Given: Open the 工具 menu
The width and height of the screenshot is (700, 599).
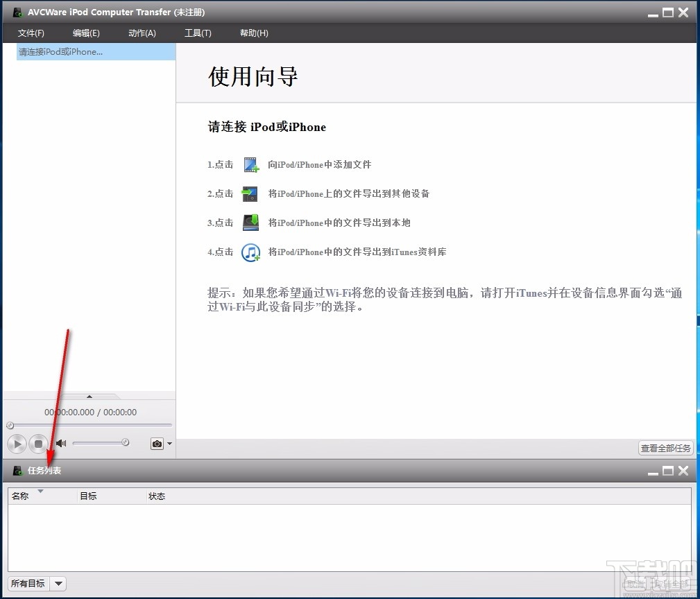Looking at the screenshot, I should point(198,33).
